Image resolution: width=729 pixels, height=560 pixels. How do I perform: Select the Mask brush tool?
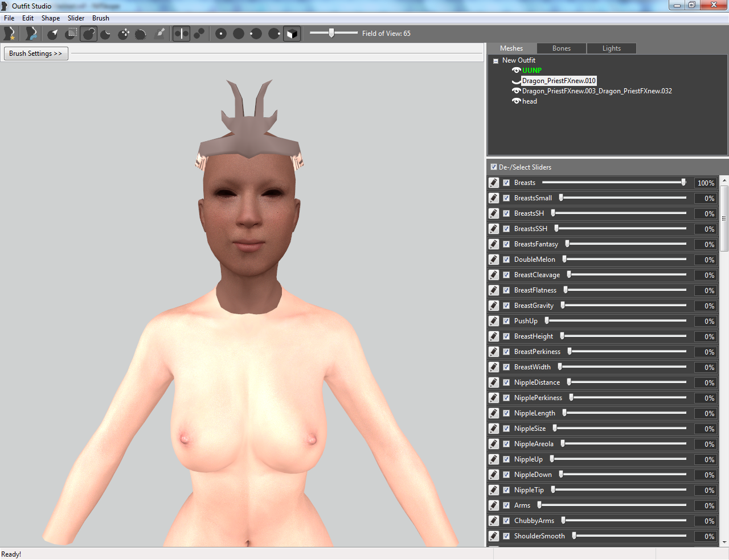(71, 34)
